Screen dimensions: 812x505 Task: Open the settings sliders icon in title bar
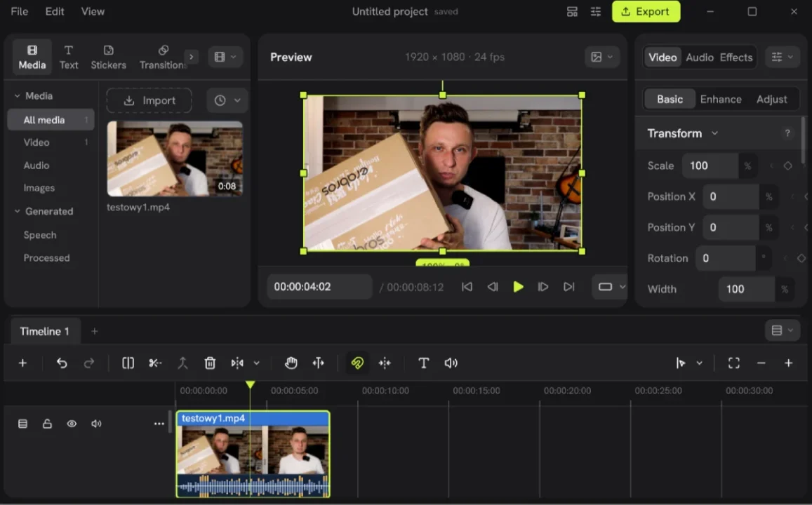click(596, 11)
